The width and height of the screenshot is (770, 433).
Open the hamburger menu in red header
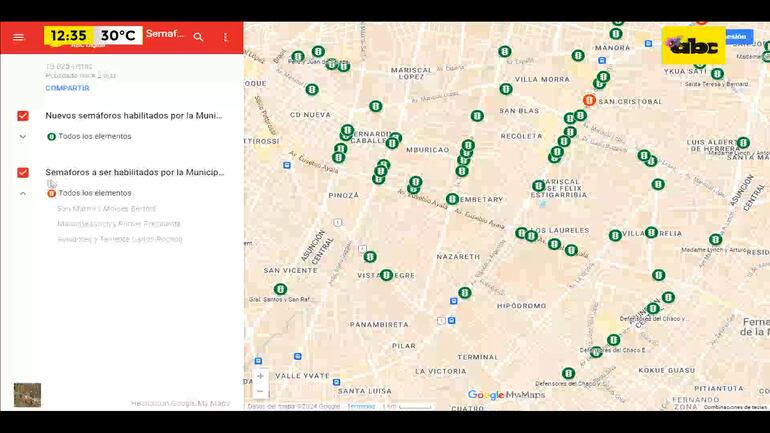click(x=18, y=37)
